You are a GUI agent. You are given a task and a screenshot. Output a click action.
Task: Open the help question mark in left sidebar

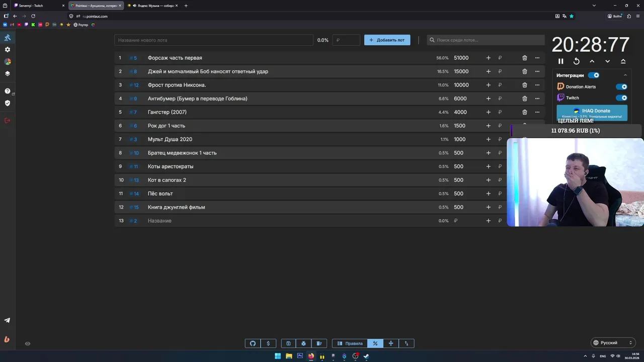coord(7,91)
